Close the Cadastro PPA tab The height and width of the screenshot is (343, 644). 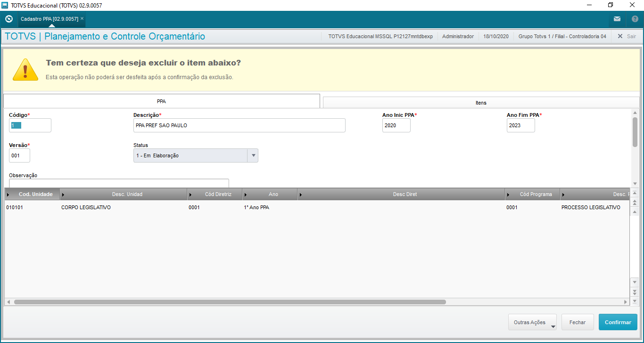click(x=82, y=18)
